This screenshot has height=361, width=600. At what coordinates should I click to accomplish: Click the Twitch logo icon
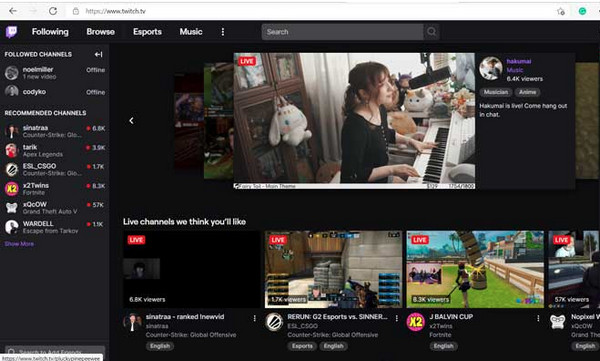tap(11, 32)
